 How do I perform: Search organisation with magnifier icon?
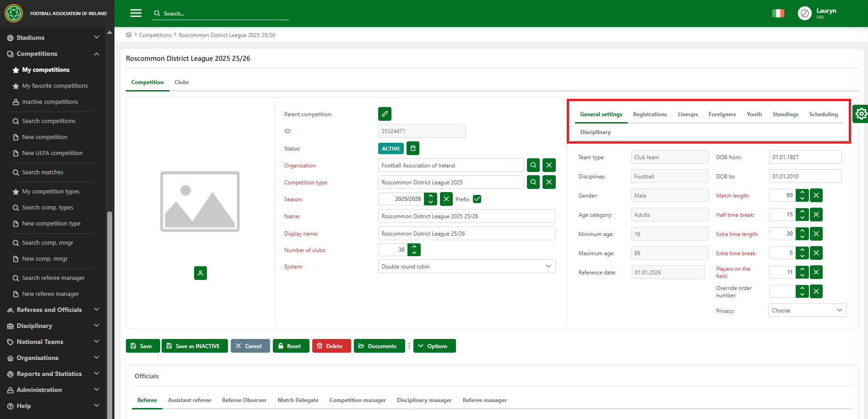coord(533,165)
